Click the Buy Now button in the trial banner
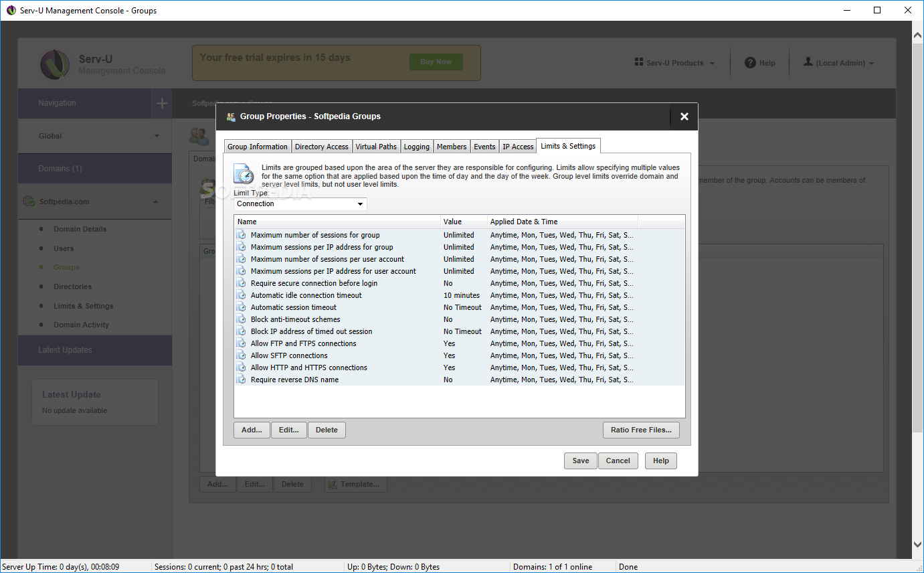Viewport: 924px width, 573px height. (436, 62)
